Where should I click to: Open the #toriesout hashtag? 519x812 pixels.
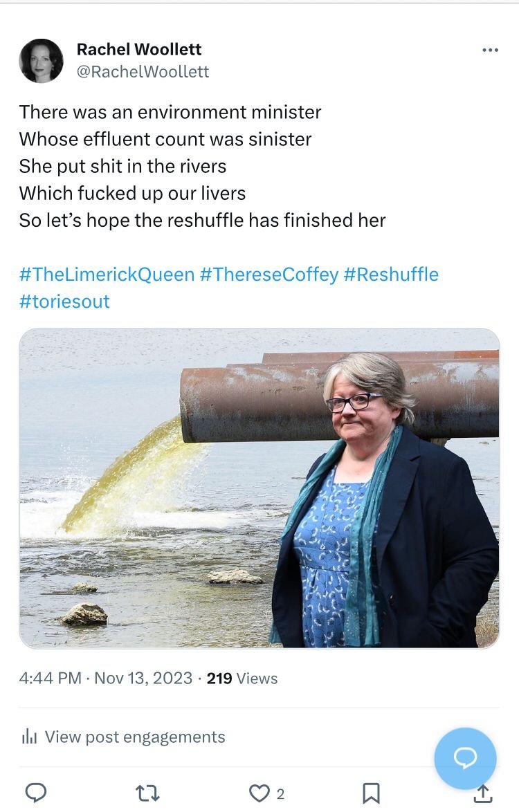[64, 302]
